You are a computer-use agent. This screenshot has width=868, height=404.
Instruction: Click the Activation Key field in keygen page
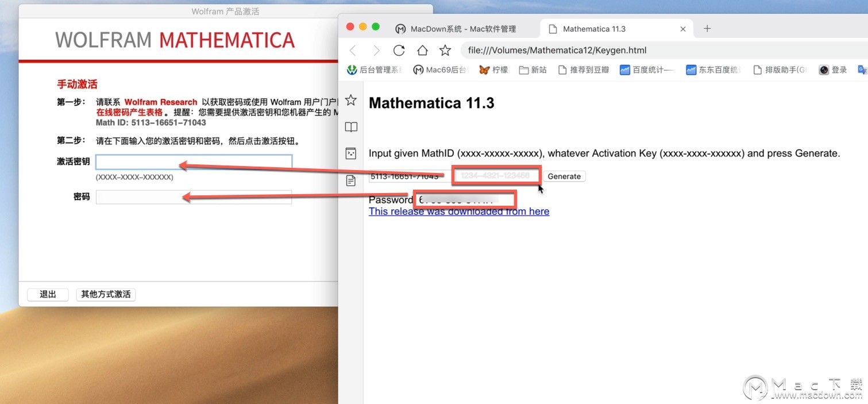tap(497, 176)
